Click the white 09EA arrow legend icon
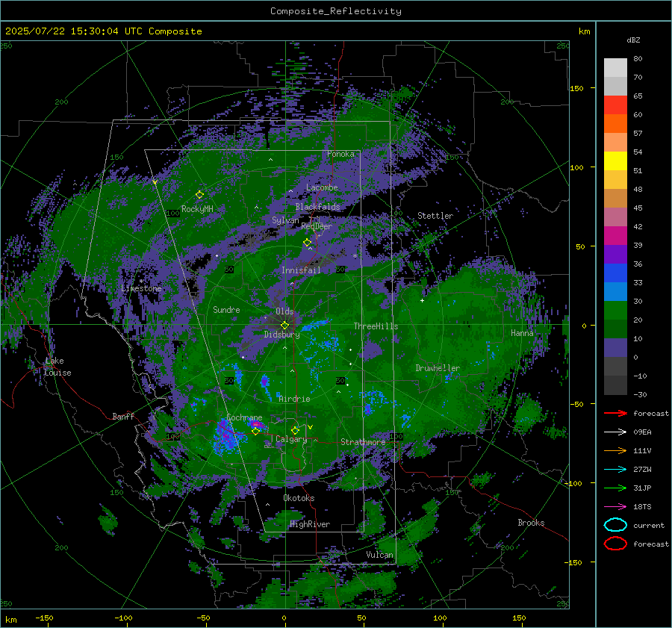 tap(615, 432)
